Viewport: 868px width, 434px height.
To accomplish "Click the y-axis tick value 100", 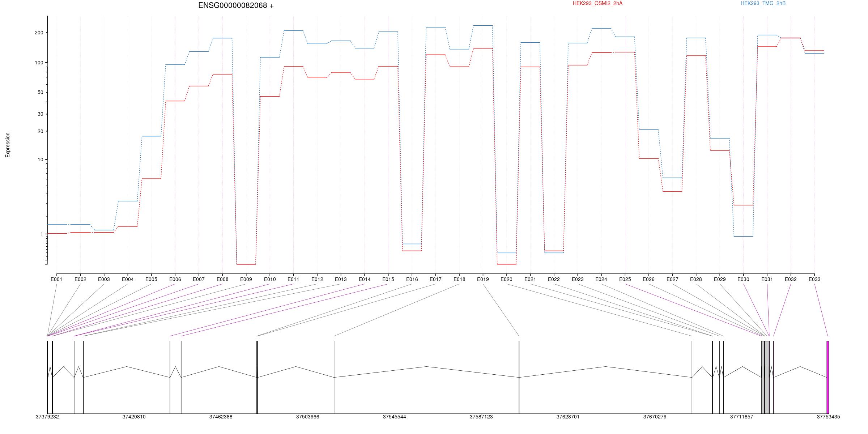I will pyautogui.click(x=39, y=63).
